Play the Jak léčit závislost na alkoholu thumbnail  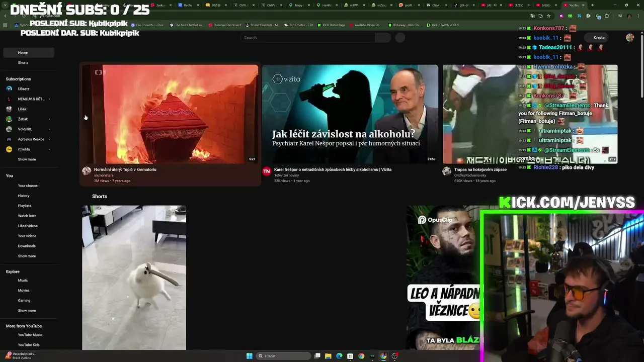(x=350, y=114)
